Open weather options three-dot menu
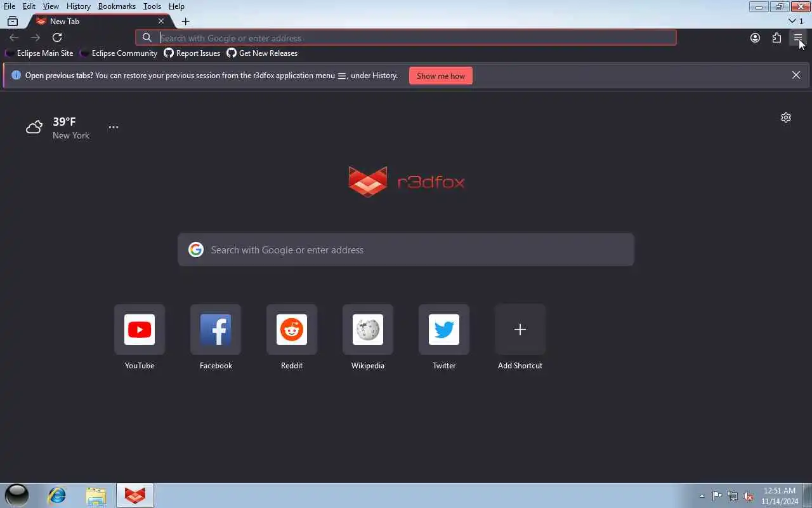 pos(114,127)
